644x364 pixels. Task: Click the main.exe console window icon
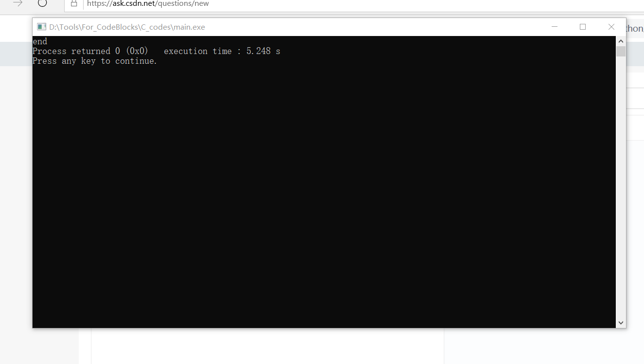point(42,27)
